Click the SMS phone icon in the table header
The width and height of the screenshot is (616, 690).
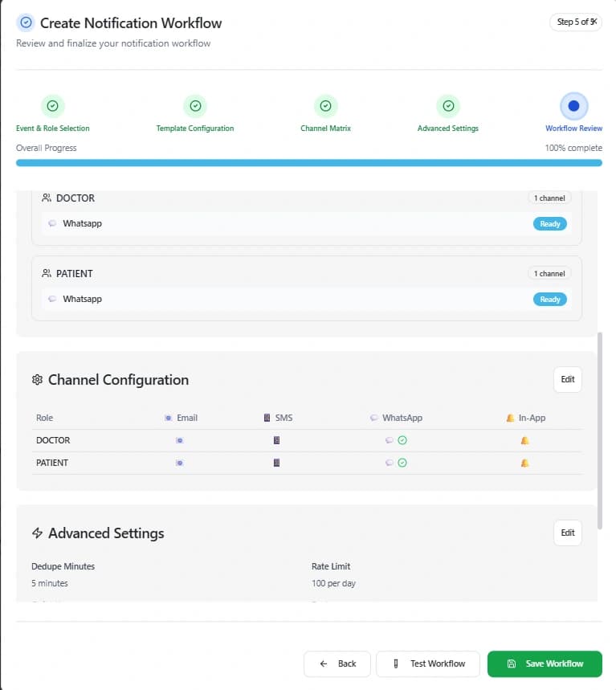coord(267,418)
